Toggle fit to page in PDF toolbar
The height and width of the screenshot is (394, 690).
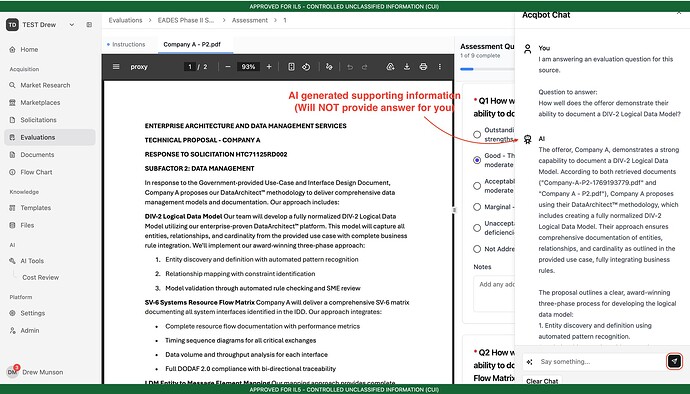291,67
